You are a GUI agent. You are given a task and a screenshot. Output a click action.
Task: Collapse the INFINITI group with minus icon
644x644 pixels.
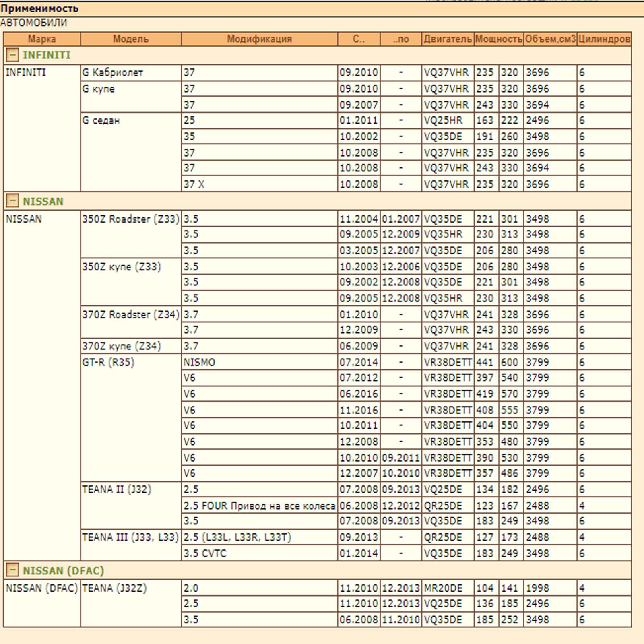[12, 55]
